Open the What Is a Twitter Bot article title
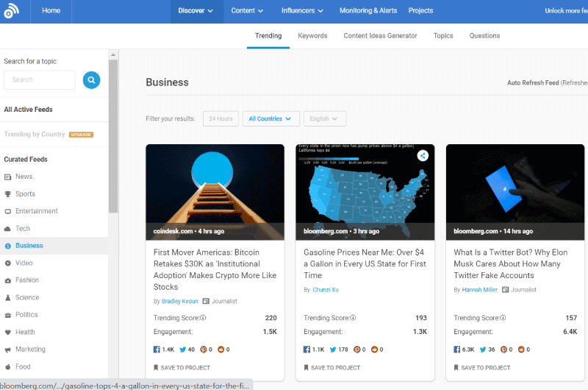This screenshot has height=390, width=588. pos(510,264)
